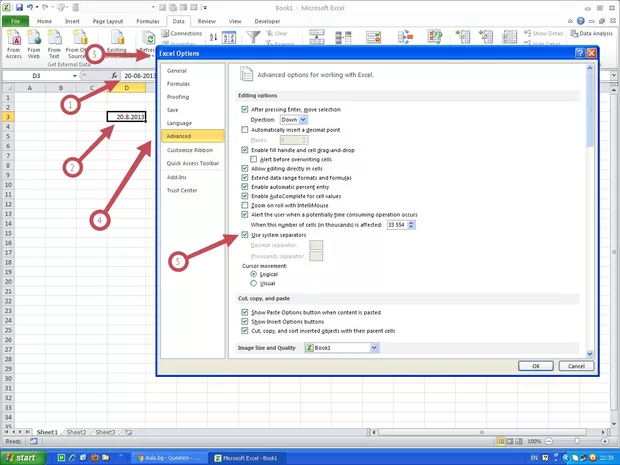Viewport: 620px width, 465px height.
Task: Open the Undo history dropdown arrow
Action: 37,7
